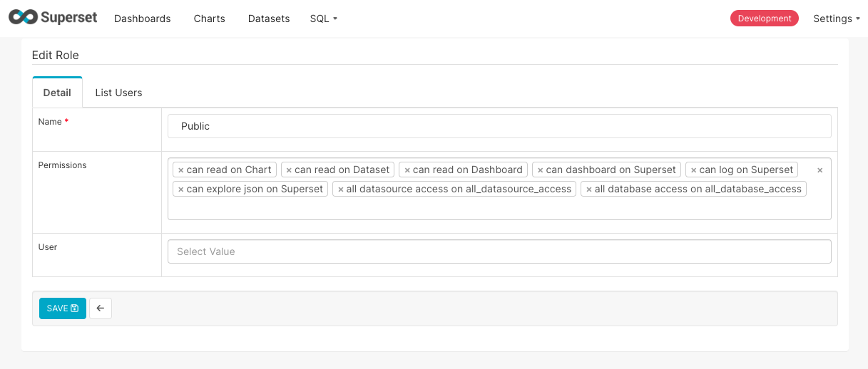Screen dimensions: 868x369
Task: Remove 'all database access' permission tag
Action: point(589,189)
